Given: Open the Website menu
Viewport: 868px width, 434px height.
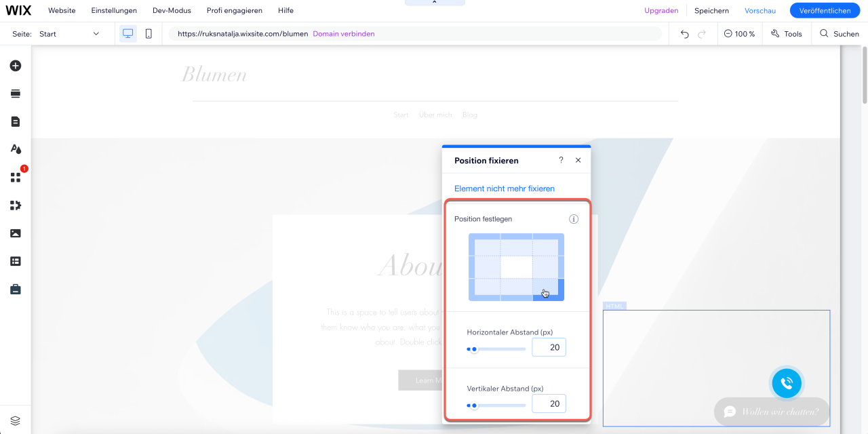Looking at the screenshot, I should tap(62, 11).
